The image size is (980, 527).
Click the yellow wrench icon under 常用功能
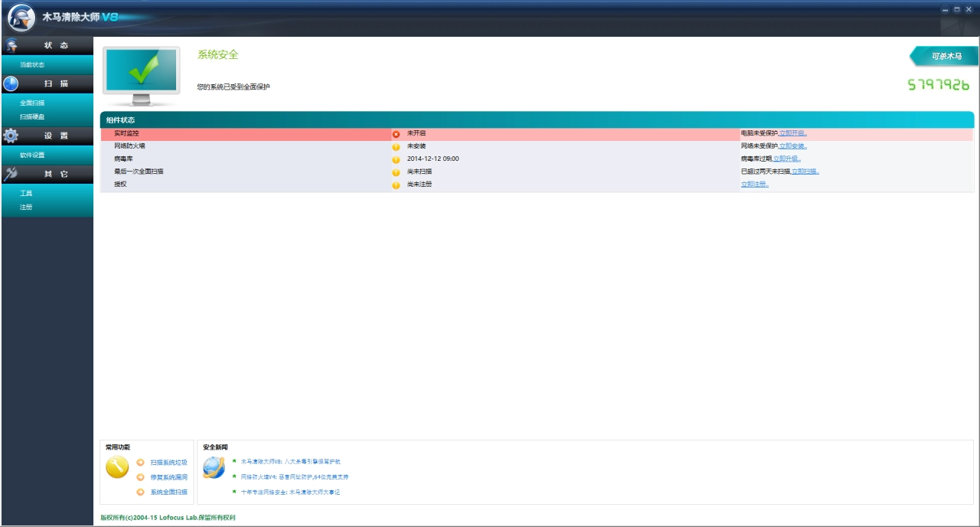coord(117,466)
